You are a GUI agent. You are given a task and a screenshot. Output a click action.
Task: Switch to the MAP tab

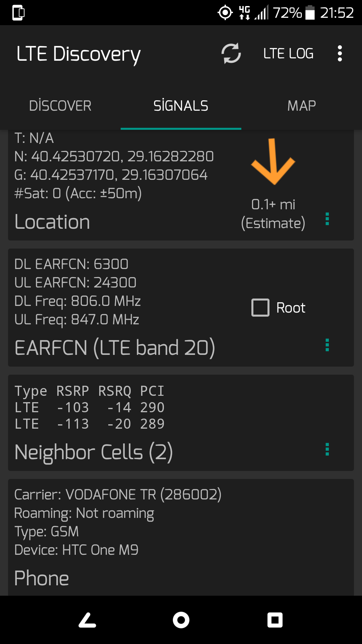(x=302, y=106)
